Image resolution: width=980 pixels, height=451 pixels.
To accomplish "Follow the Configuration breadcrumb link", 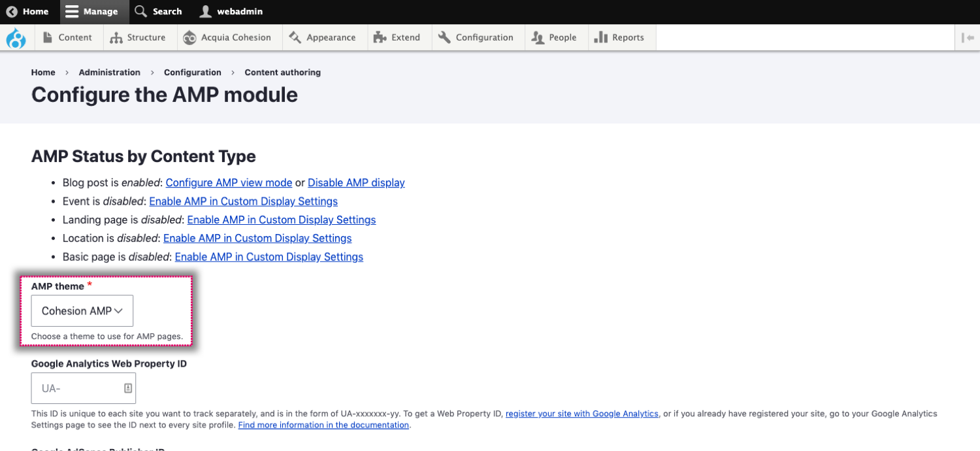I will (x=193, y=73).
